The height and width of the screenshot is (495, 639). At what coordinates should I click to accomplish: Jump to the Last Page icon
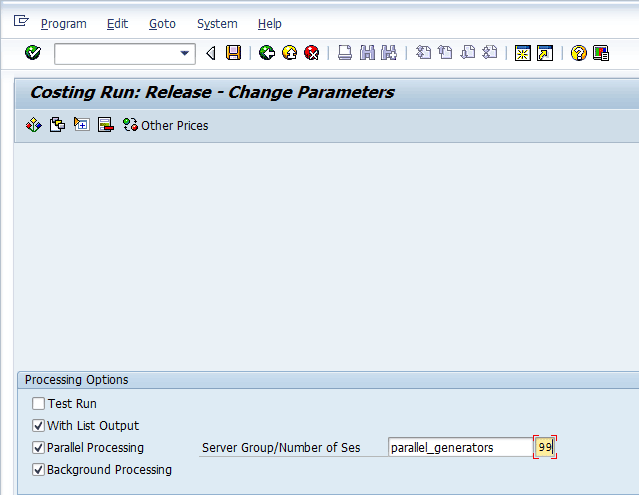[490, 53]
